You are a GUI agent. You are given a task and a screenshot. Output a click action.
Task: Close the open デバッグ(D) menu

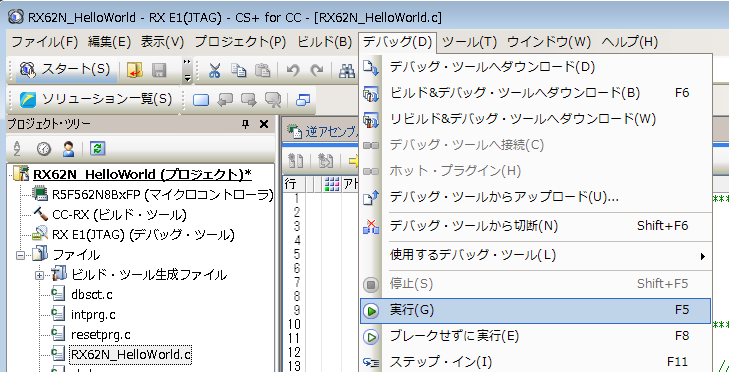click(x=398, y=42)
